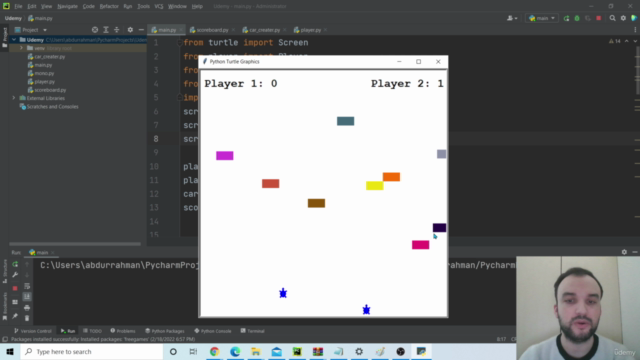Open Chrome from the taskbar
Viewport: 640px width, 360px height.
tap(214, 351)
